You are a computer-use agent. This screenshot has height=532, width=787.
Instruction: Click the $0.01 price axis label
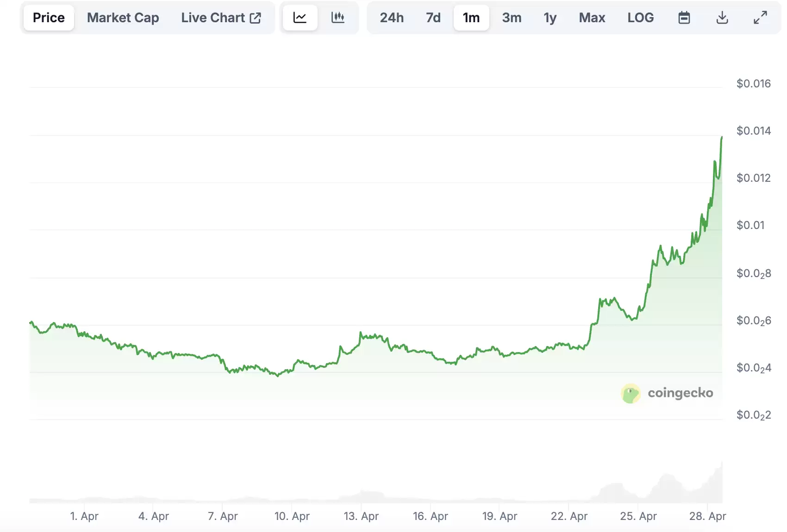click(750, 225)
